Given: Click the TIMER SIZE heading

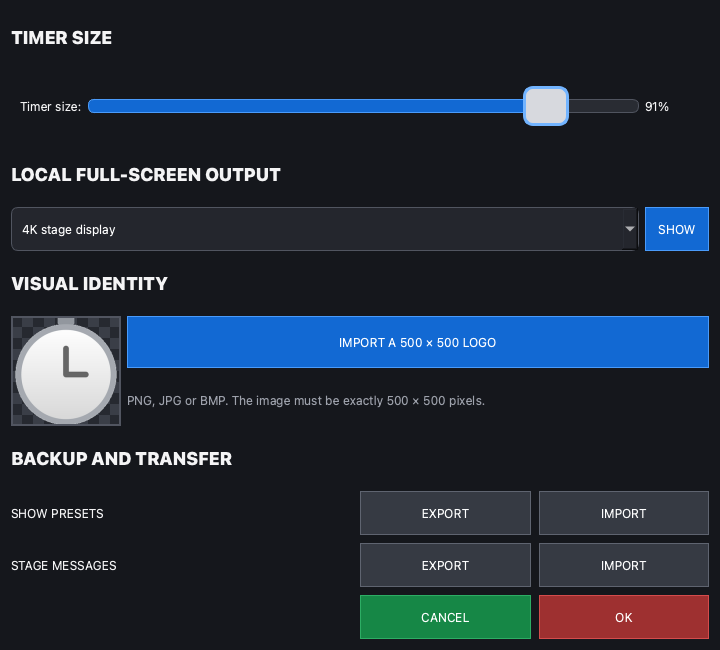Looking at the screenshot, I should [62, 38].
